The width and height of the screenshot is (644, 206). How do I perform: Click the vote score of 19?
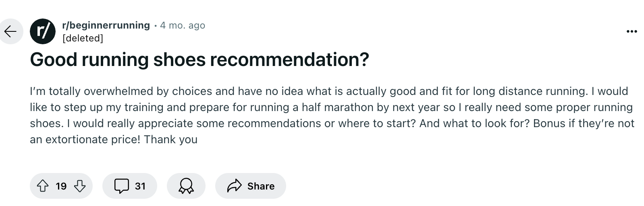click(x=61, y=186)
